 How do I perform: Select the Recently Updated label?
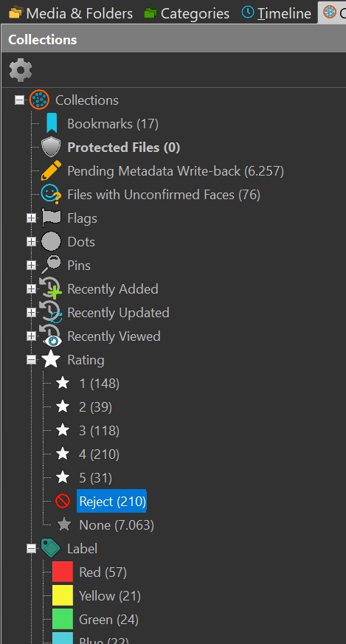pos(118,313)
